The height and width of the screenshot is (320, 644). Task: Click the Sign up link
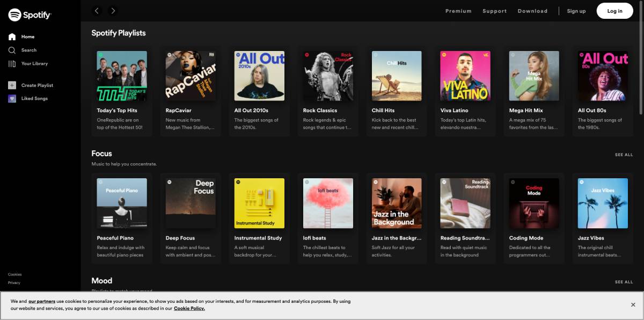tap(576, 11)
